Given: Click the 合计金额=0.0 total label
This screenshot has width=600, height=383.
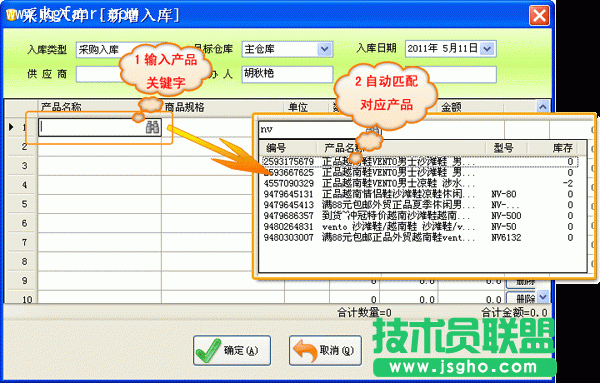Looking at the screenshot, I should tap(514, 313).
